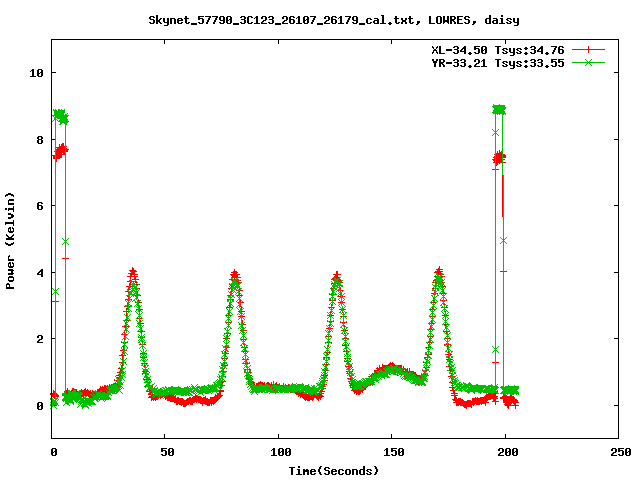The image size is (640, 480).
Task: Click the Power (Kelvin) y-axis label
Action: pyautogui.click(x=10, y=241)
